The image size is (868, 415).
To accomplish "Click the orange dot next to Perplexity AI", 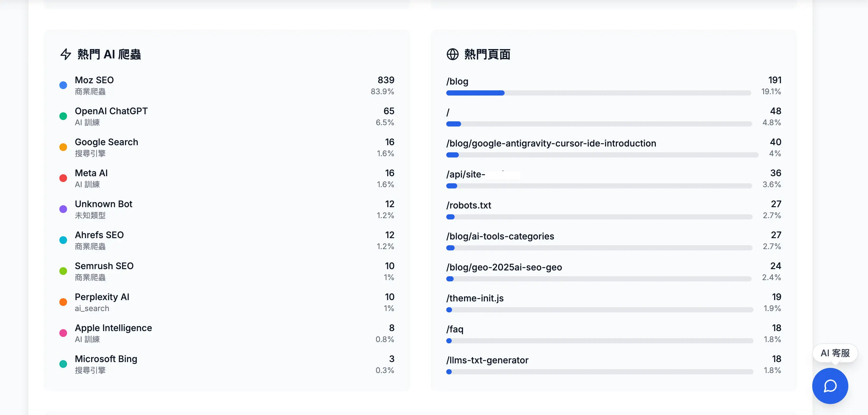I will [x=63, y=302].
